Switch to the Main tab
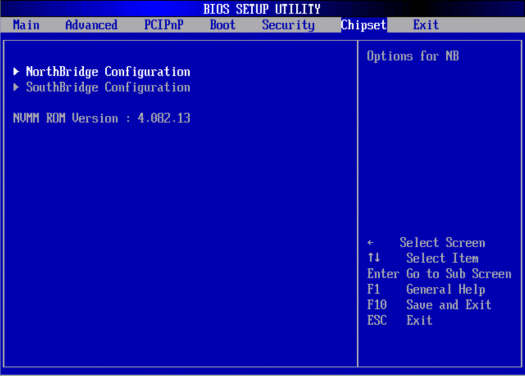This screenshot has width=525, height=376. click(x=26, y=25)
